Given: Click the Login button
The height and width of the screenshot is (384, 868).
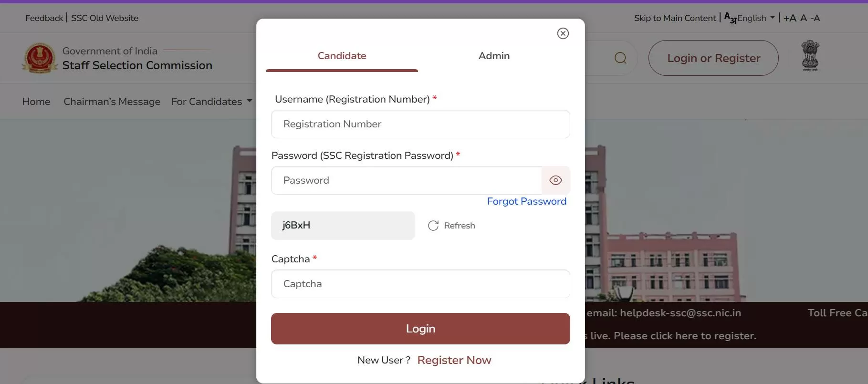Looking at the screenshot, I should pyautogui.click(x=420, y=329).
